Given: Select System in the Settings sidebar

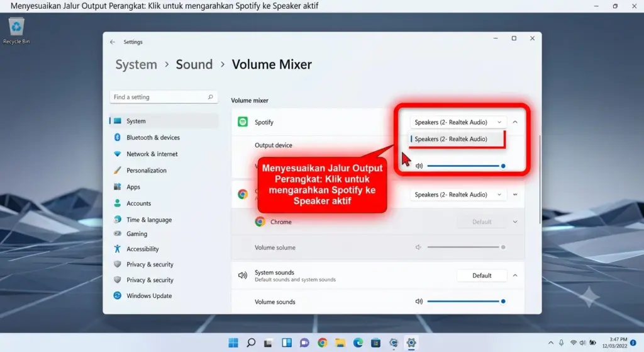Looking at the screenshot, I should point(164,121).
